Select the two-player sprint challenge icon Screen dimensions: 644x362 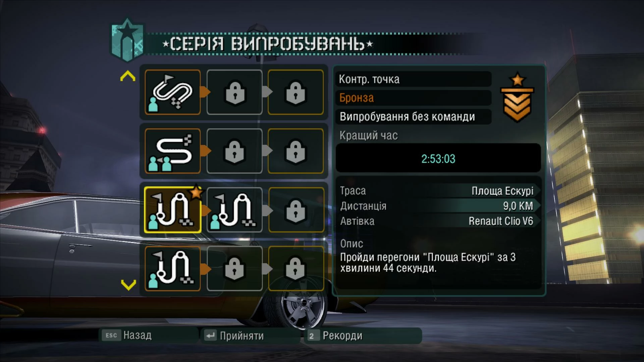(173, 151)
